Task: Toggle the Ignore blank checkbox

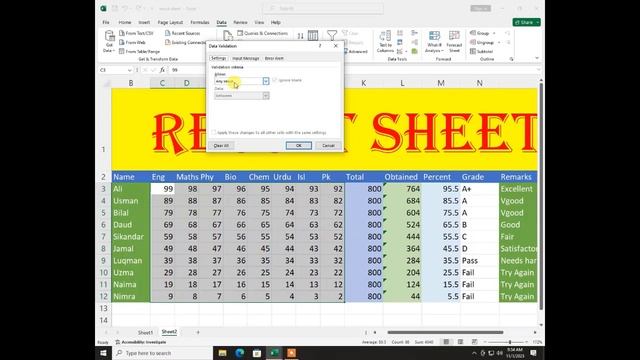Action: coord(275,80)
